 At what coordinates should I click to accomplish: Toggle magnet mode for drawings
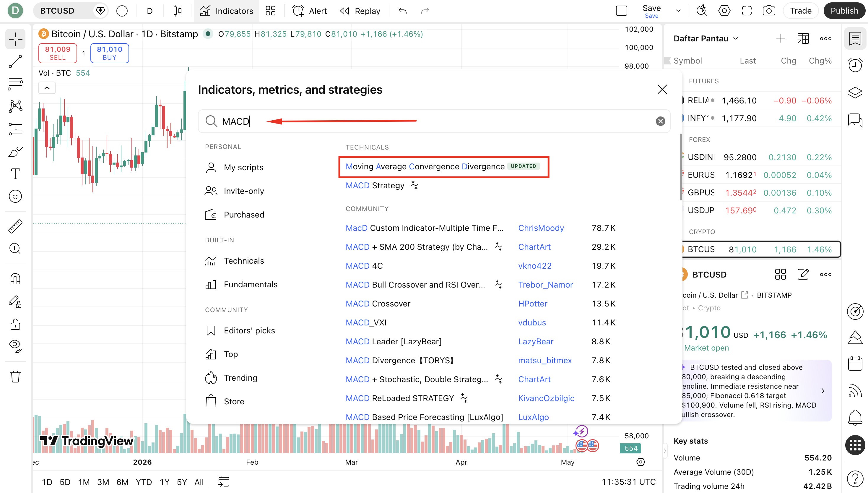tap(15, 279)
